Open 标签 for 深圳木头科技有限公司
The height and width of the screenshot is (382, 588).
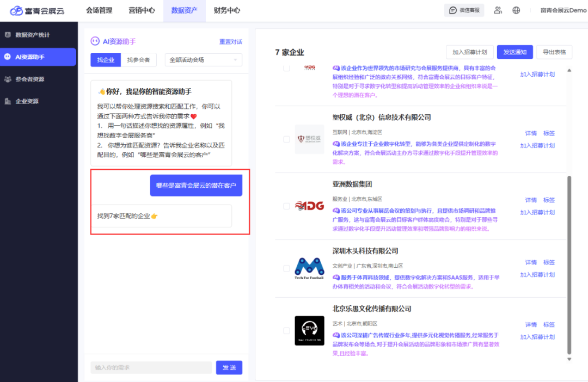tap(549, 262)
